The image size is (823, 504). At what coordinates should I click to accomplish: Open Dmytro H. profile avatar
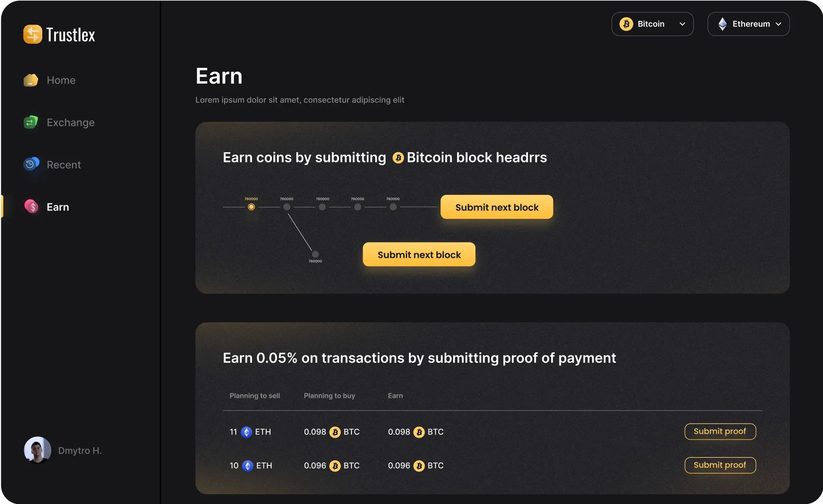37,450
